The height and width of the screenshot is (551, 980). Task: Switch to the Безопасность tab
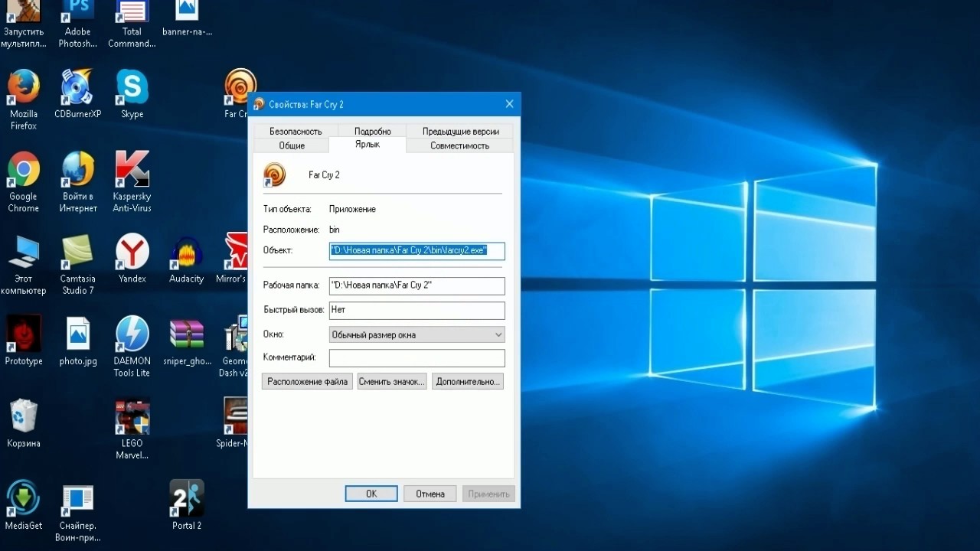[x=296, y=132]
